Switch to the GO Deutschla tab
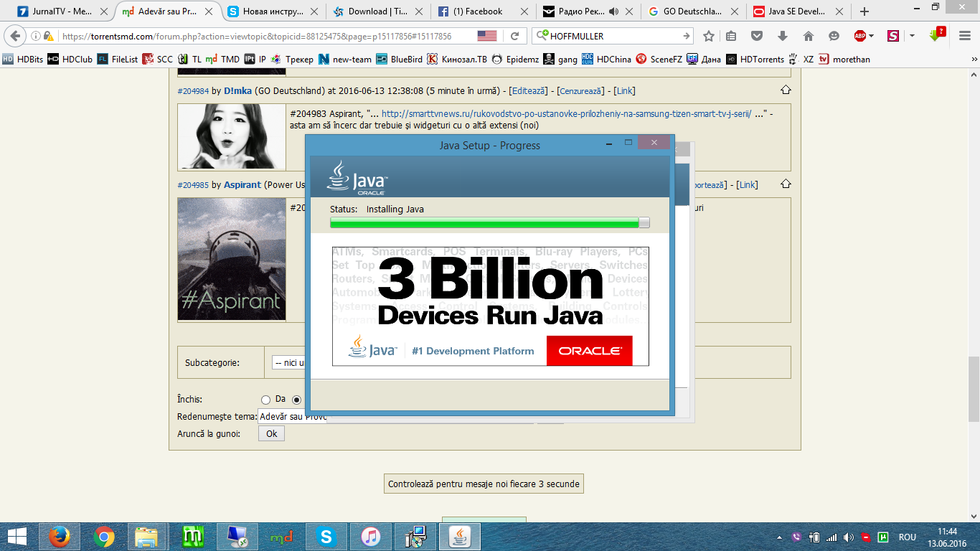This screenshot has height=551, width=980. point(694,11)
